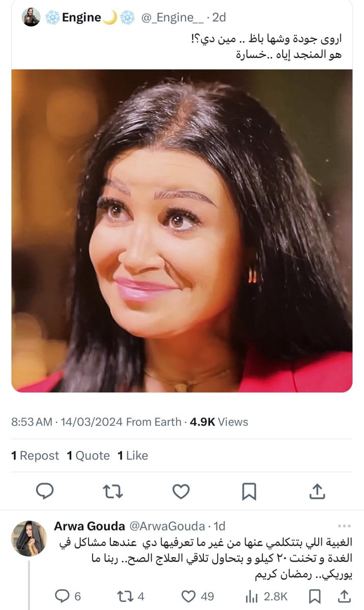Open more options menu on reply
364x610 pixels.
pos(344,526)
